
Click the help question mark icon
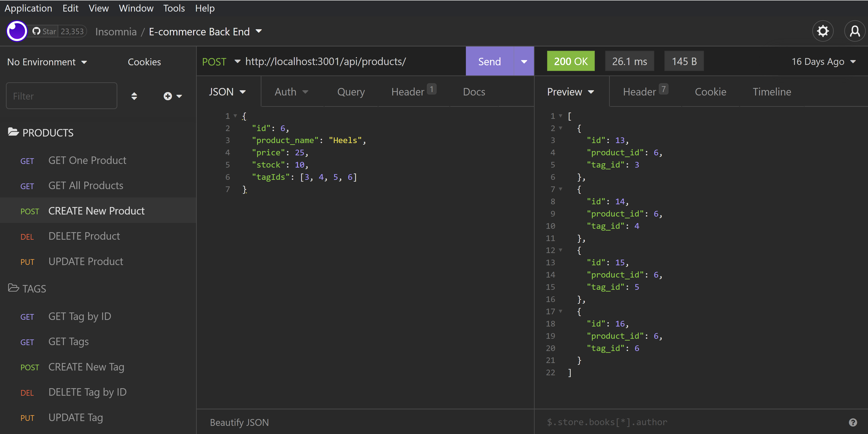853,422
